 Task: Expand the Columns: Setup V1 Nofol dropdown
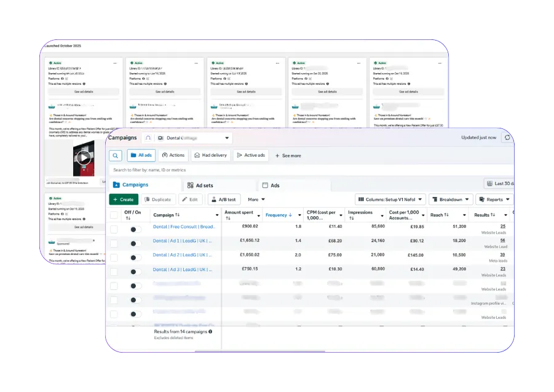click(390, 200)
